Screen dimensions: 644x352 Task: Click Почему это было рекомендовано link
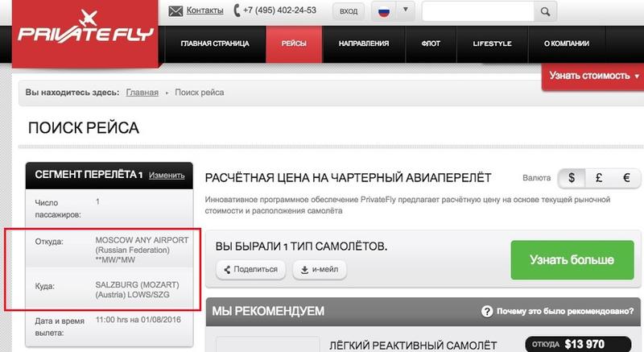tap(565, 312)
